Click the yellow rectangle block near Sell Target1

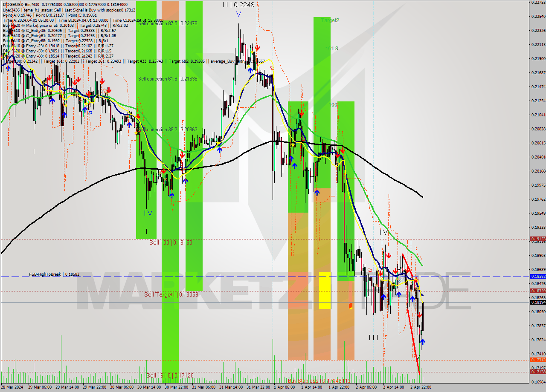(325, 290)
